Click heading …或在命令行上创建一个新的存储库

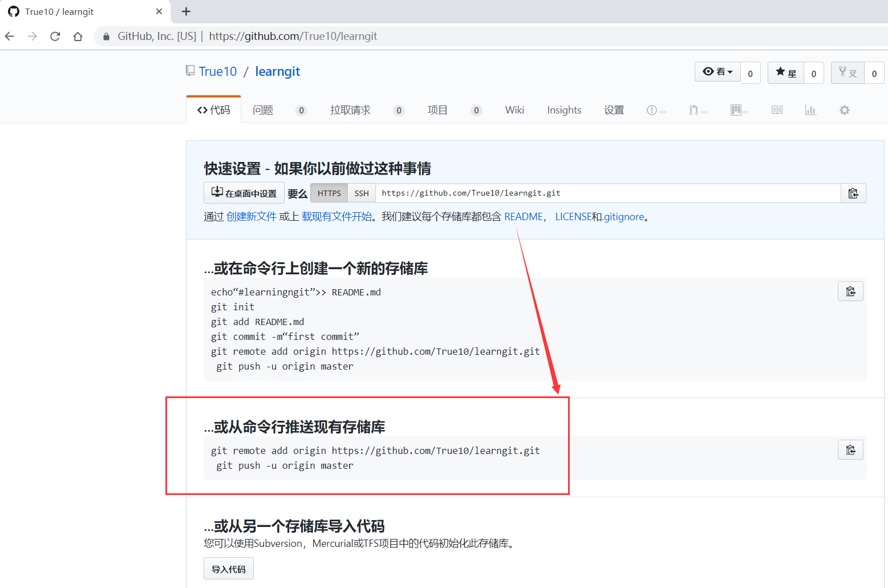tap(316, 268)
